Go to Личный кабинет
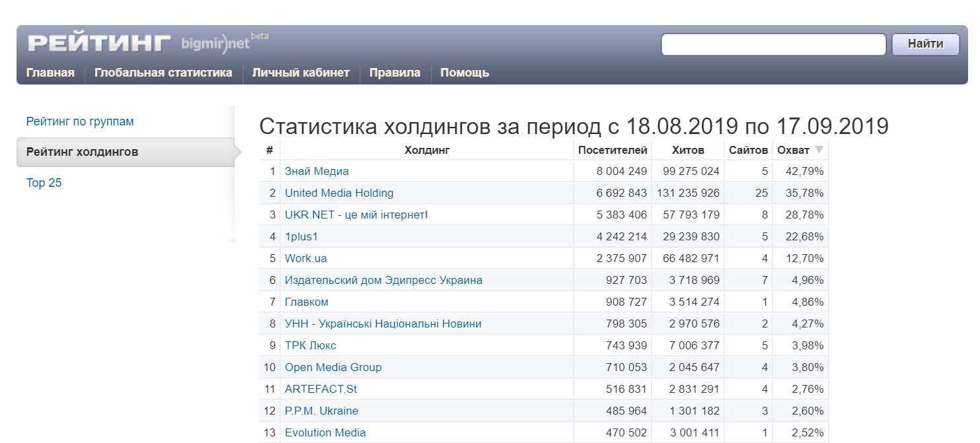Screen dimensions: 980x443 click(x=301, y=73)
